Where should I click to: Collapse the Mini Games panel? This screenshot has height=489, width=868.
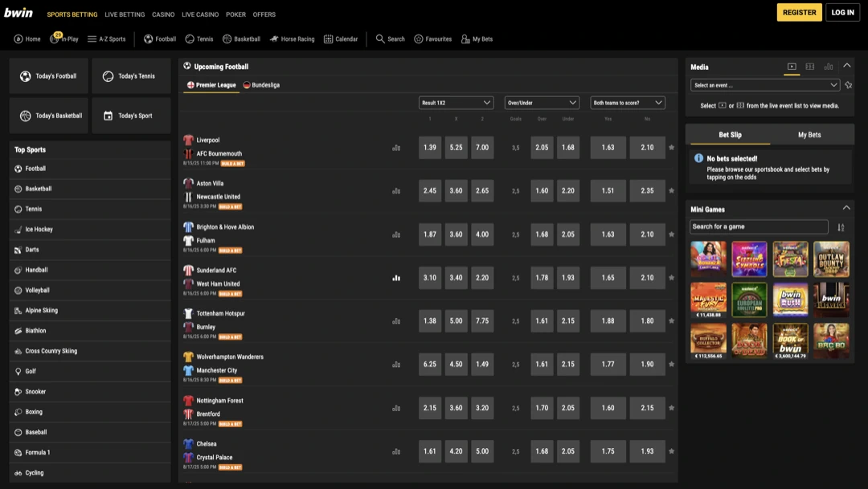pos(846,208)
